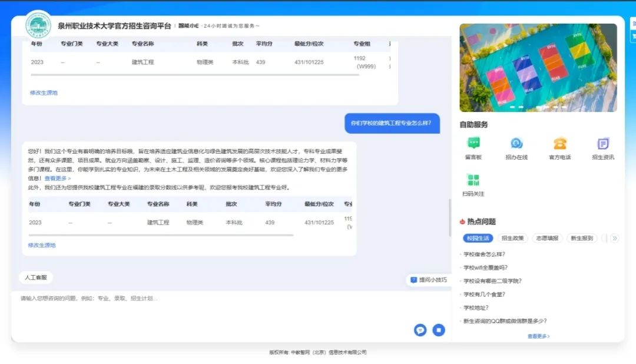636x364 pixels.
Task: Click the 招生资讯 news icon
Action: (603, 143)
